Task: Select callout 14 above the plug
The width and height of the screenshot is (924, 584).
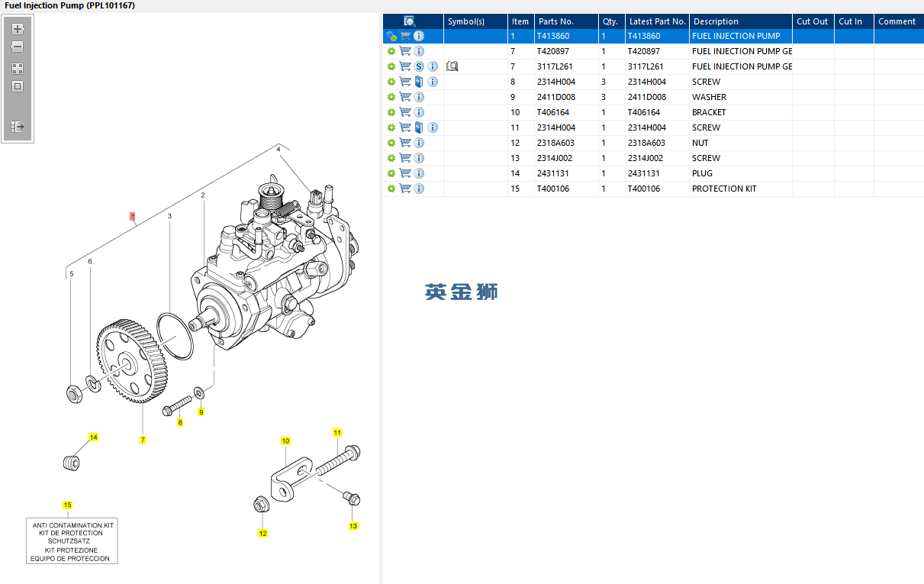Action: click(x=93, y=437)
